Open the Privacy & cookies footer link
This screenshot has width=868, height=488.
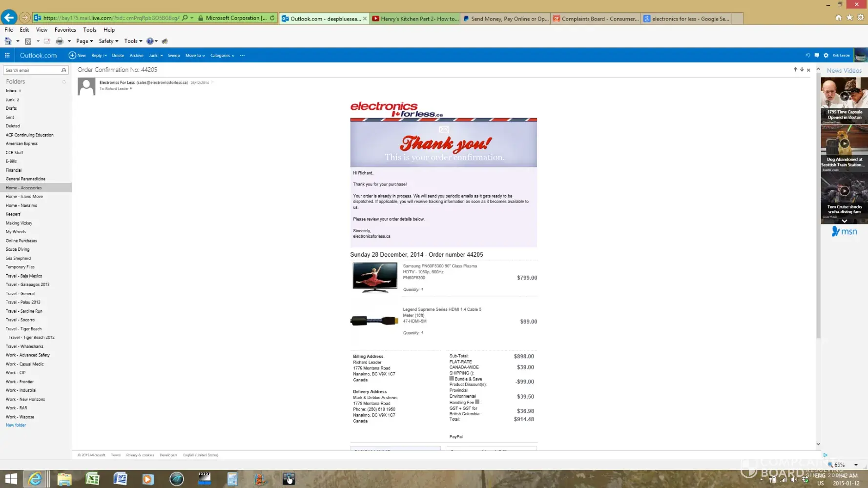pyautogui.click(x=140, y=455)
